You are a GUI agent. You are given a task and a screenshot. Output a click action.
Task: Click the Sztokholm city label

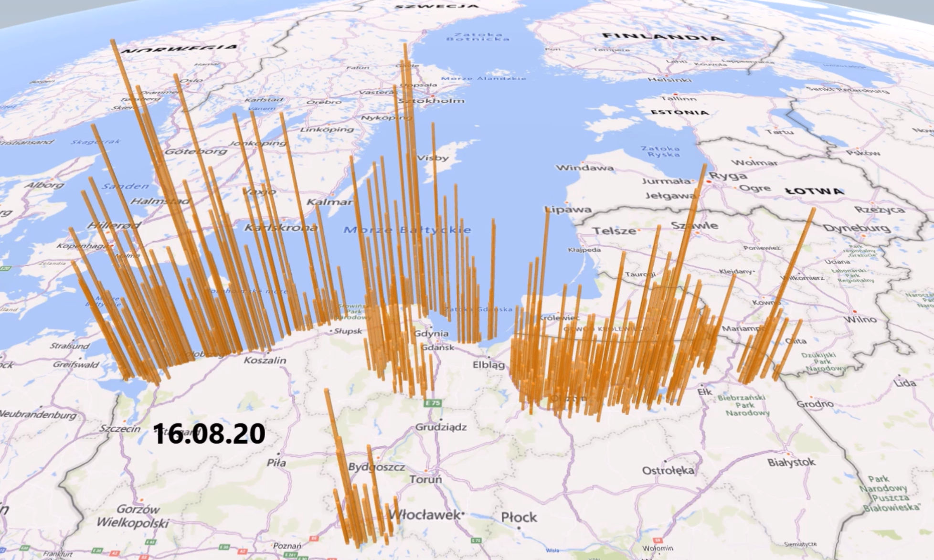(431, 101)
